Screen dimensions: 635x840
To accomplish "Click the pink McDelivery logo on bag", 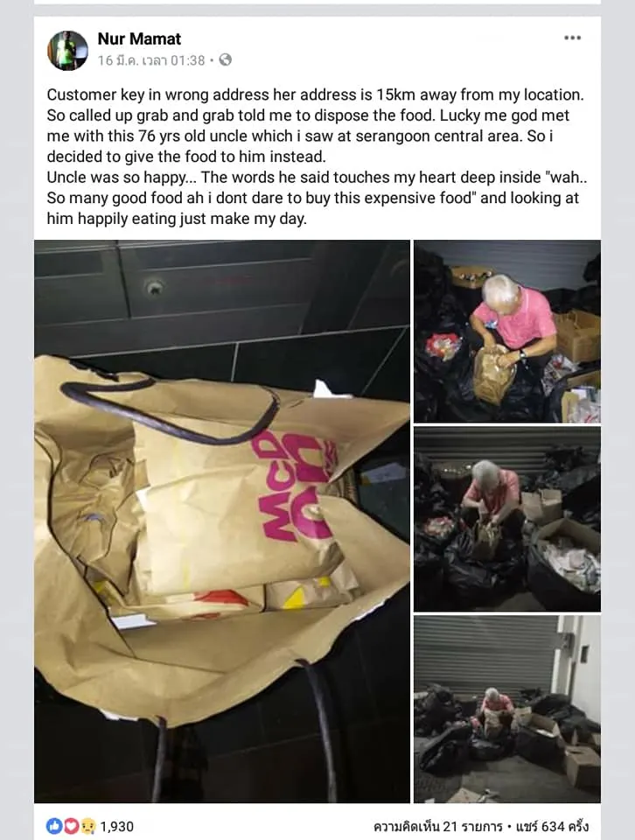I will [297, 486].
